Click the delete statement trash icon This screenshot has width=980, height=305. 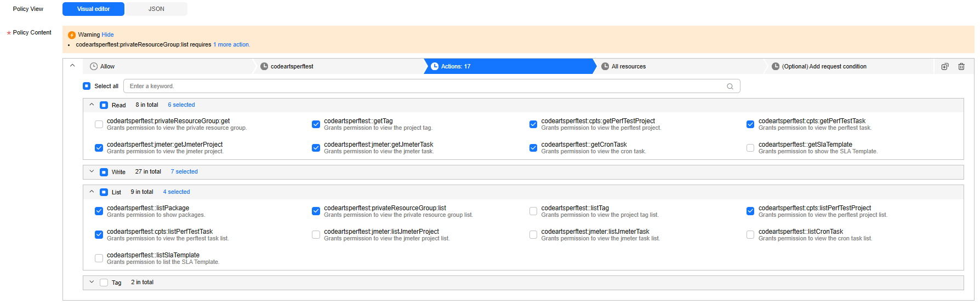(x=961, y=66)
